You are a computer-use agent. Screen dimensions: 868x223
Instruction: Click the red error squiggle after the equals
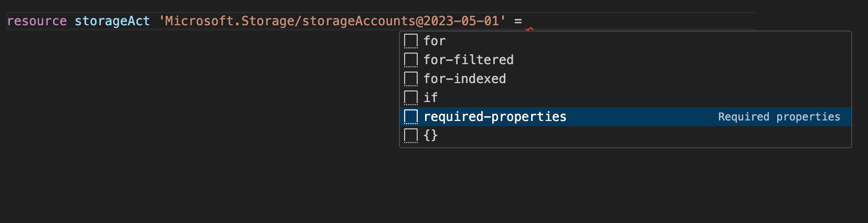[x=530, y=29]
